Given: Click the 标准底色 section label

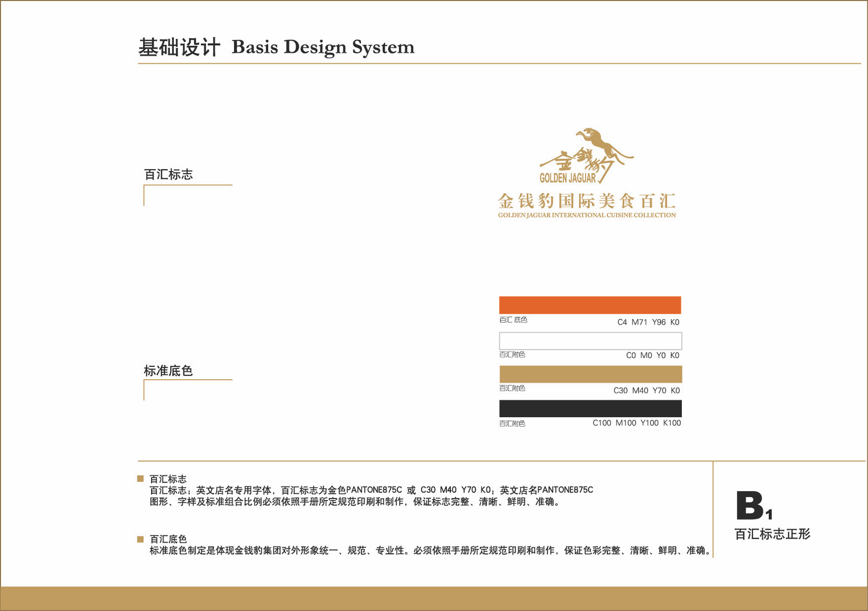Looking at the screenshot, I should pos(168,371).
